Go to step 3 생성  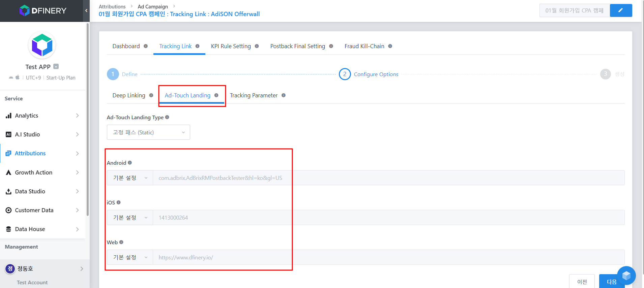click(612, 74)
